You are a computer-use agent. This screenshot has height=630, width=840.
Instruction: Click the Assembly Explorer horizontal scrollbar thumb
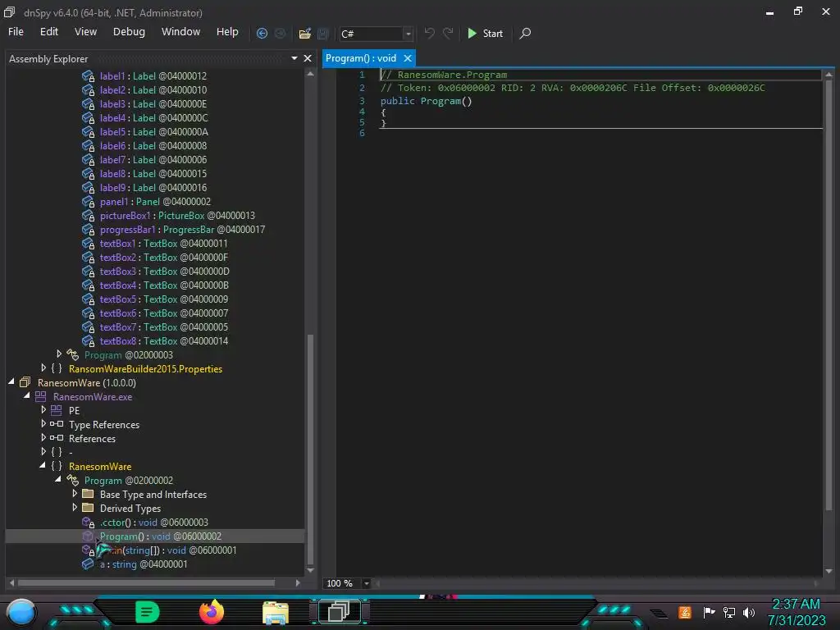pyautogui.click(x=146, y=582)
